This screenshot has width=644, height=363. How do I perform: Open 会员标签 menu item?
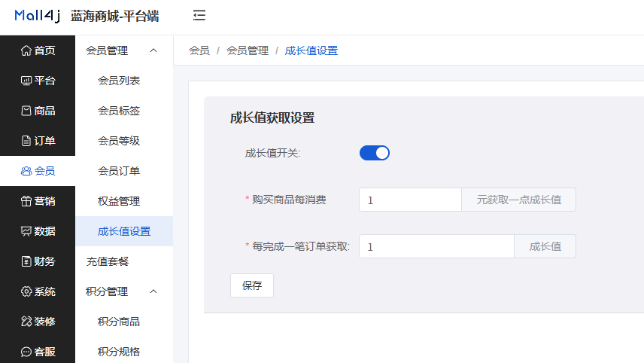(124, 111)
